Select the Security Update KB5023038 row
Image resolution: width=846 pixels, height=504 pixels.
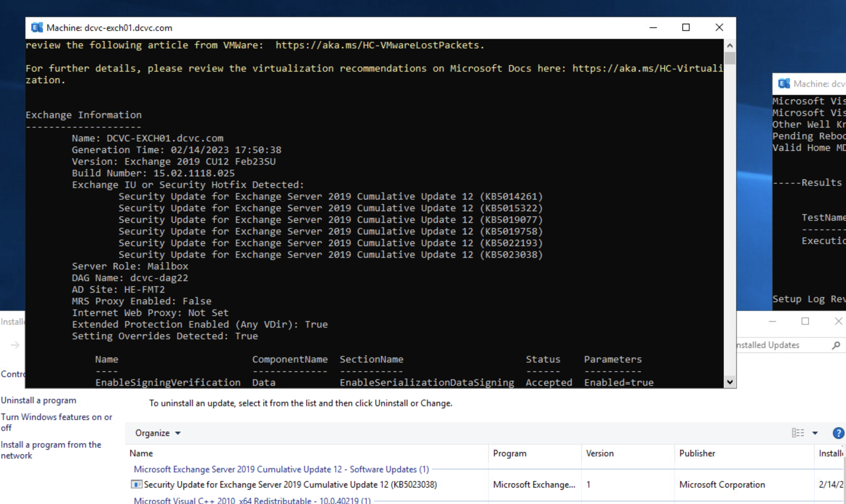[x=290, y=484]
